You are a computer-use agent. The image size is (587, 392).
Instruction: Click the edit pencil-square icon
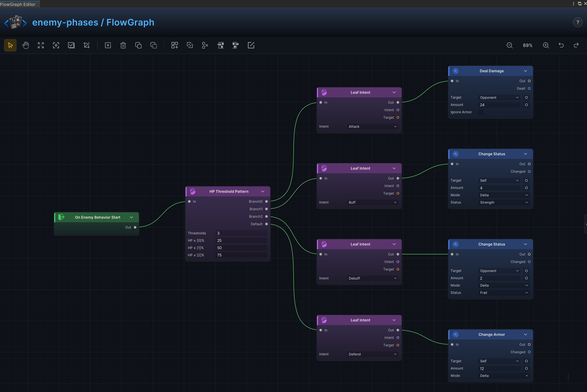coord(251,45)
